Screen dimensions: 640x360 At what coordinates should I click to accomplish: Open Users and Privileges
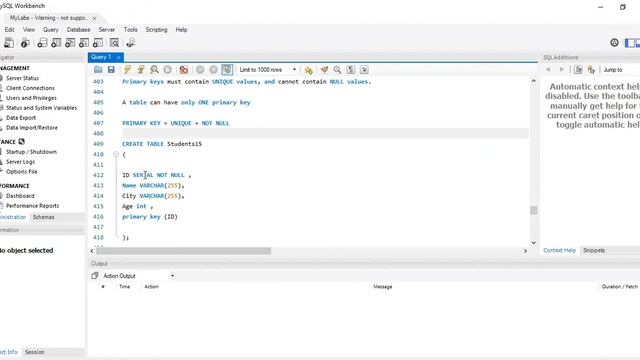(31, 98)
